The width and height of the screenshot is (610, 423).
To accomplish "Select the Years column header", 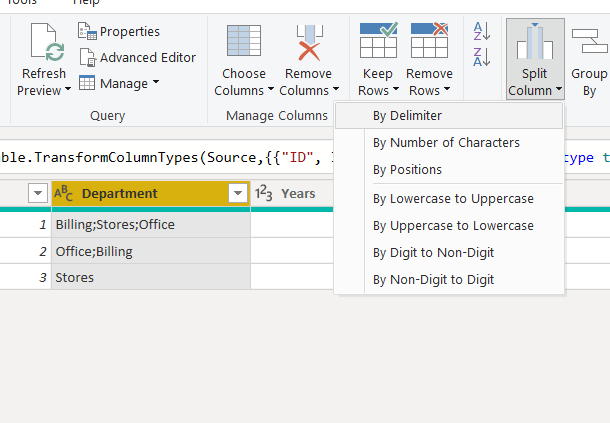I will [x=292, y=193].
